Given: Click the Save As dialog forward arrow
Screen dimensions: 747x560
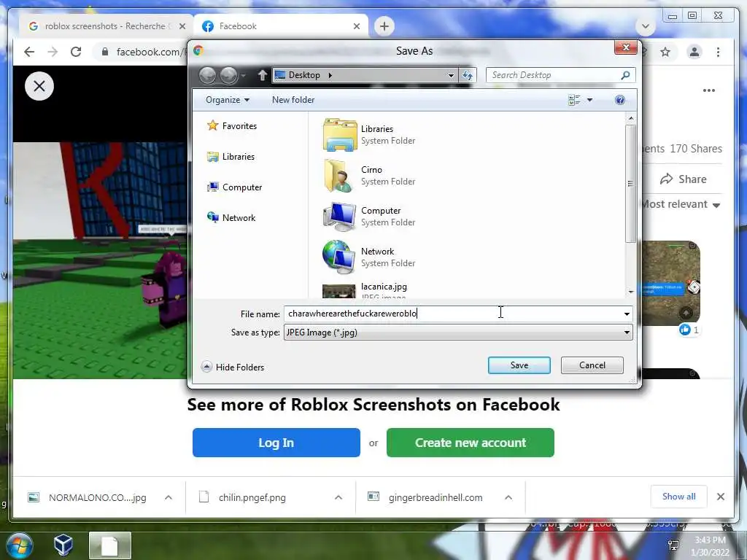Looking at the screenshot, I should pos(228,75).
